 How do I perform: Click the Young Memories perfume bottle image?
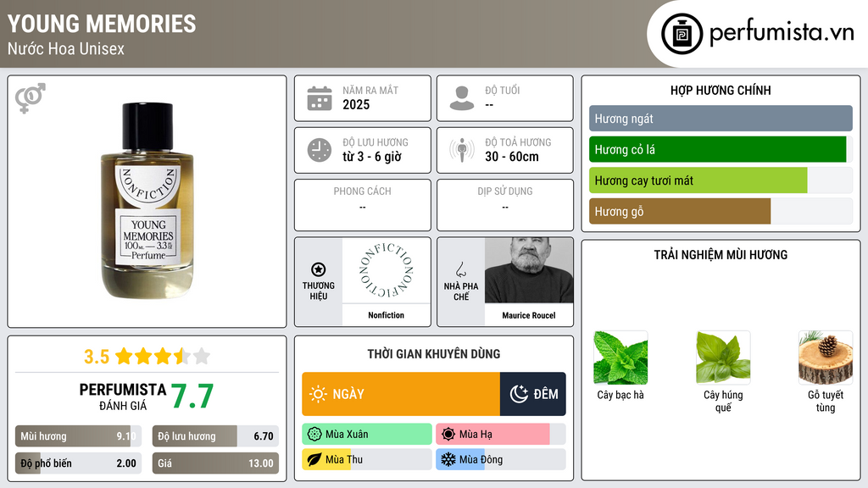pyautogui.click(x=147, y=201)
